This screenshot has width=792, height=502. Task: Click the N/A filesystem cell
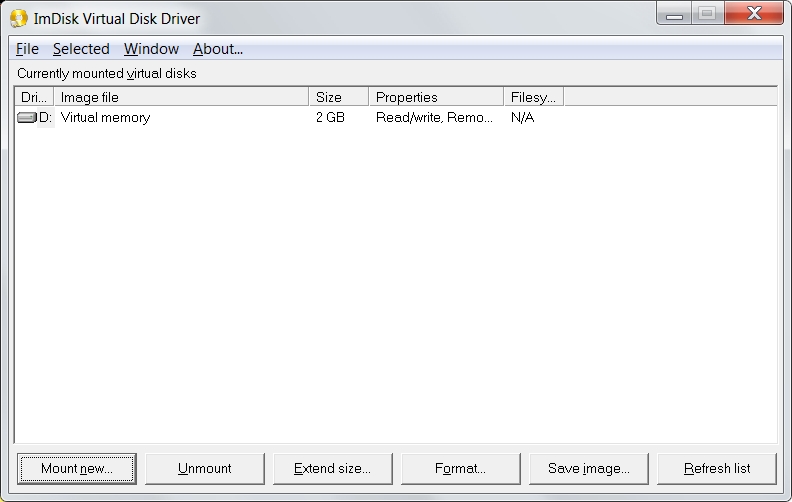[x=523, y=118]
